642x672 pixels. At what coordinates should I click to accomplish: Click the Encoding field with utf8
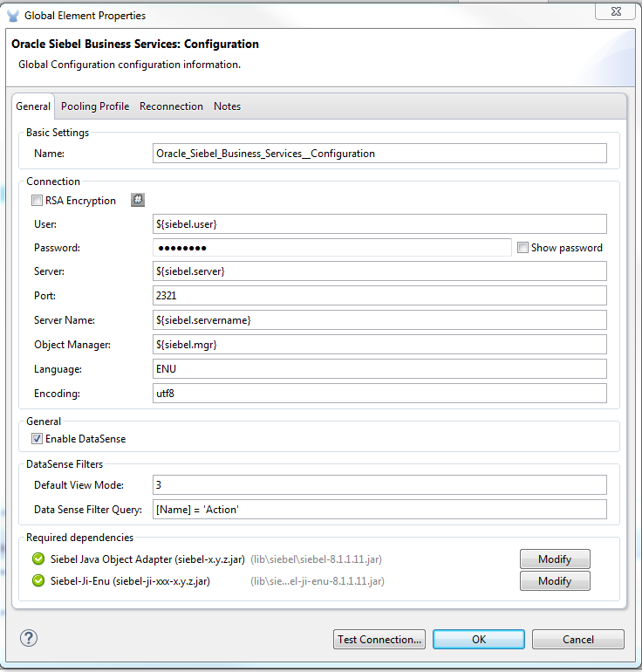pos(379,393)
